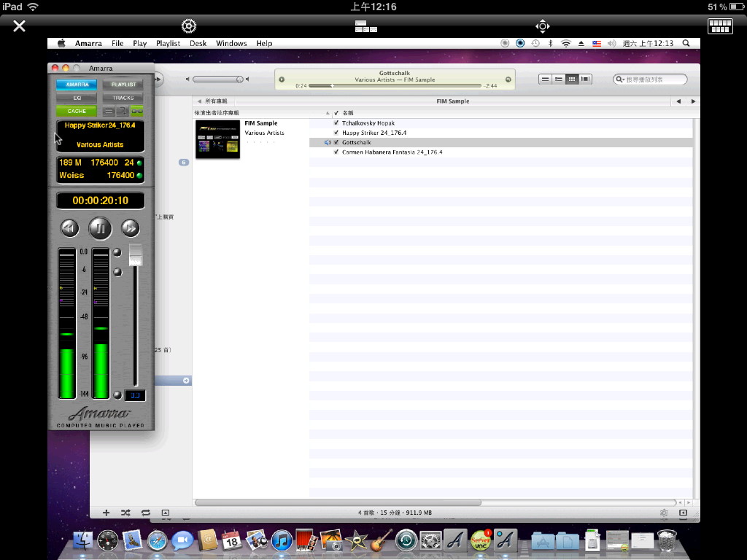Screen dimensions: 747x560
Task: Open the Help menu
Action: (264, 43)
